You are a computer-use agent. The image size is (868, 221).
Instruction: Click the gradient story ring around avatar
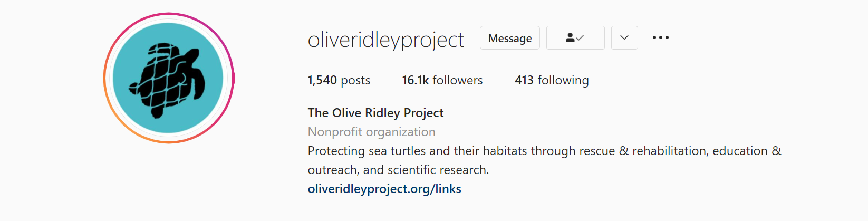click(x=105, y=78)
